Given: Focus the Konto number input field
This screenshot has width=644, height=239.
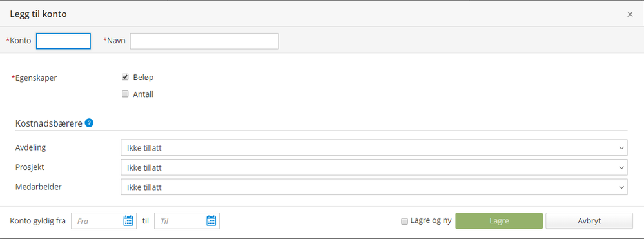Looking at the screenshot, I should [x=63, y=41].
